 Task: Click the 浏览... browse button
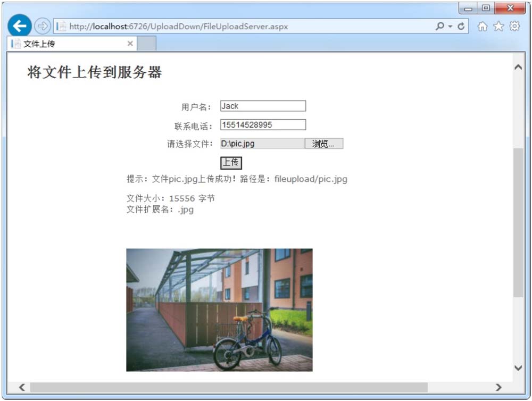(x=323, y=144)
